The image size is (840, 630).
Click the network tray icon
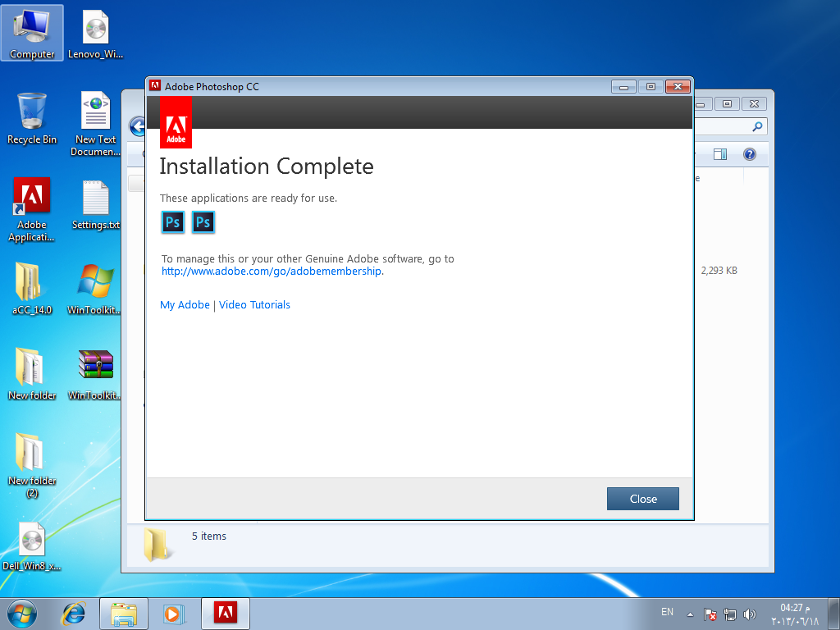coord(729,614)
